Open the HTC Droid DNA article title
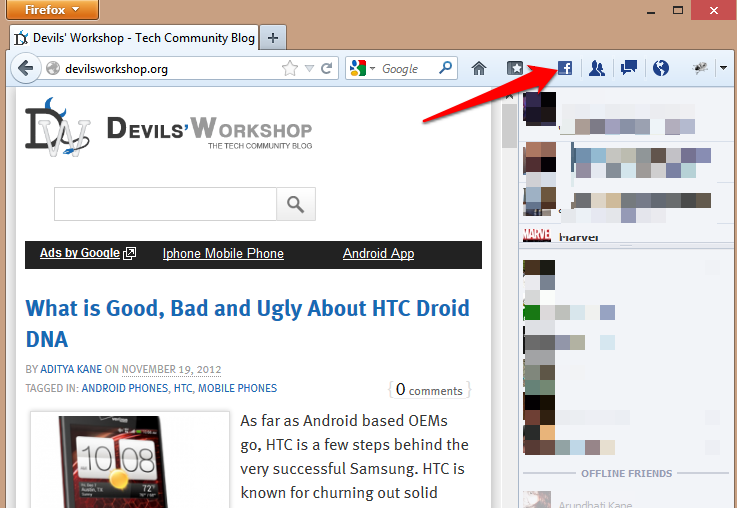This screenshot has height=508, width=737. coord(248,324)
